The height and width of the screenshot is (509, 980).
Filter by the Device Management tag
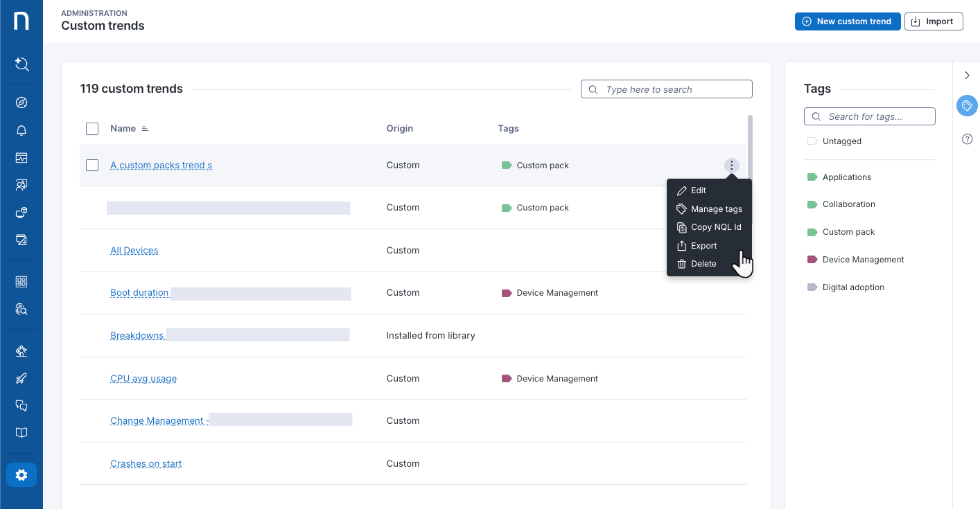(863, 260)
